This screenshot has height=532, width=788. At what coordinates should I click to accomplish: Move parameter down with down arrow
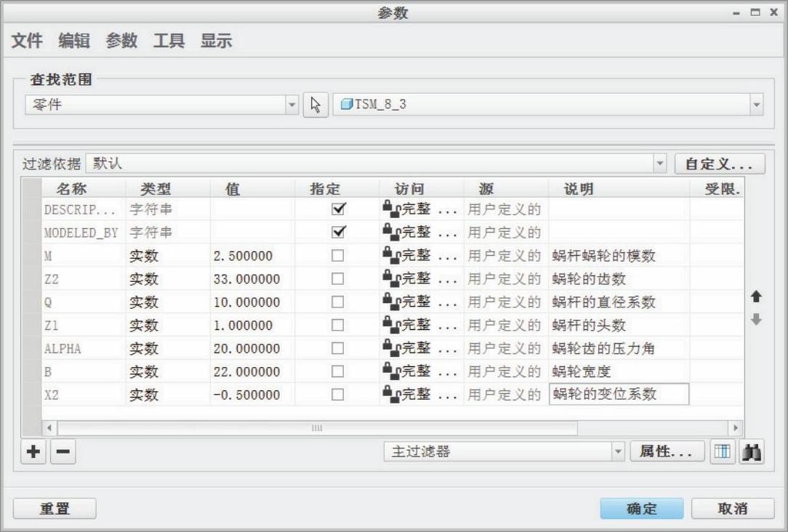tap(756, 319)
